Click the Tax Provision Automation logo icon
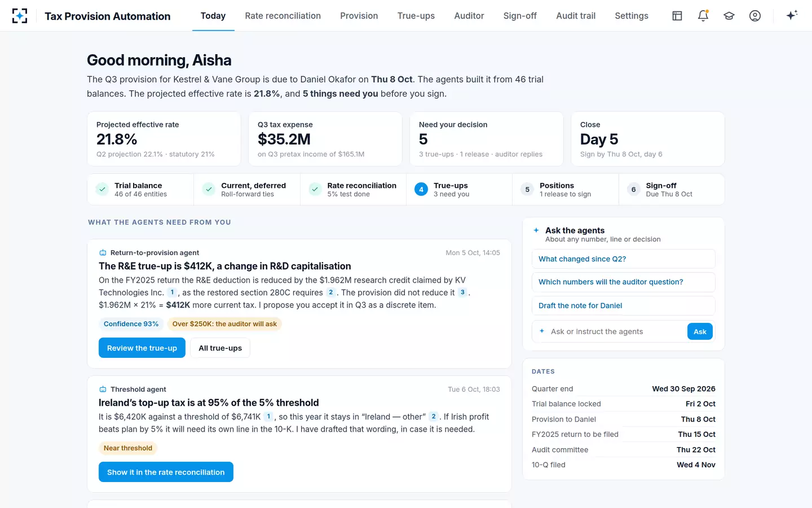The height and width of the screenshot is (508, 812). (20, 16)
